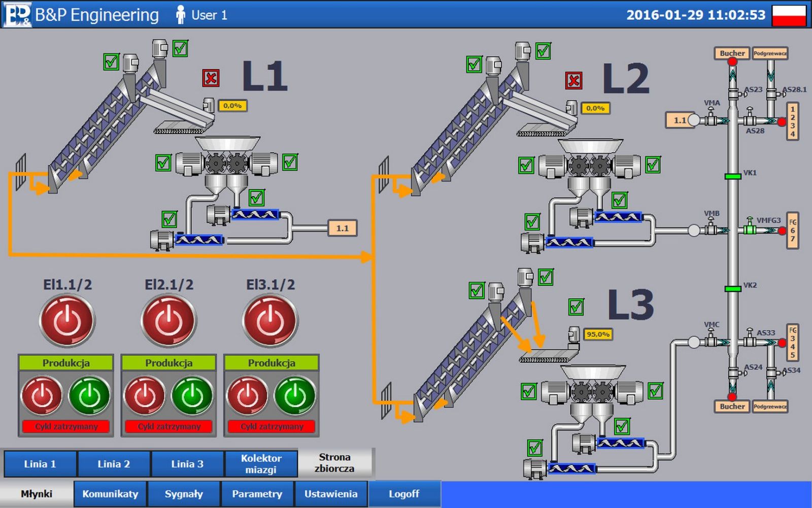The image size is (812, 508).
Task: Click the top Bucher label box
Action: point(732,53)
